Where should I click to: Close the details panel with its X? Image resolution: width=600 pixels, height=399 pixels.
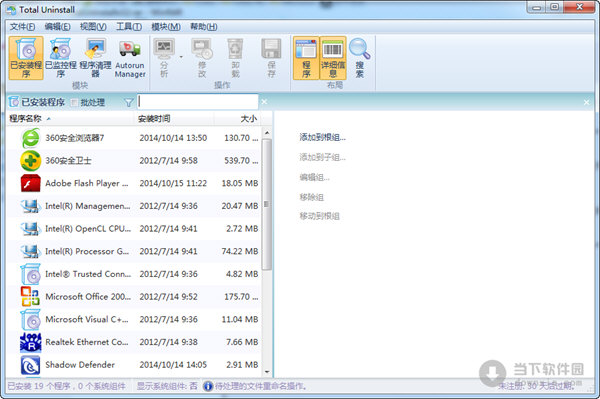pos(586,102)
